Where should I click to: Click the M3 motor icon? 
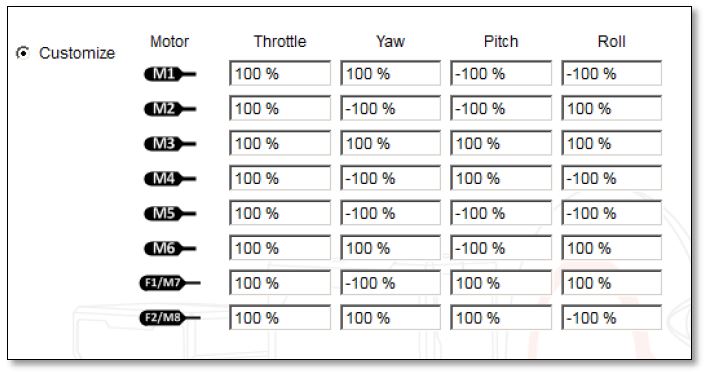pyautogui.click(x=170, y=144)
